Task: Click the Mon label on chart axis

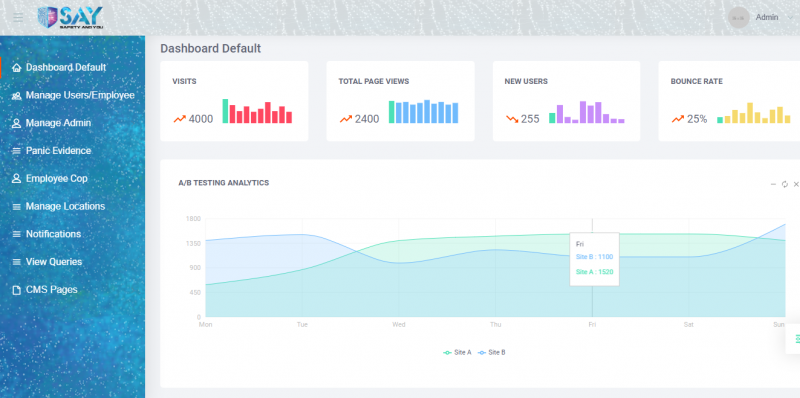Action: 206,325
